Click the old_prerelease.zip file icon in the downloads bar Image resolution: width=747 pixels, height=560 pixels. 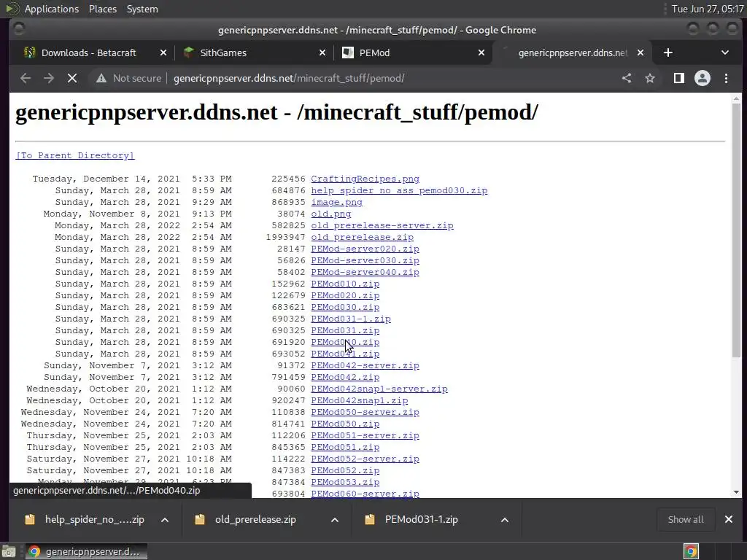[200, 519]
